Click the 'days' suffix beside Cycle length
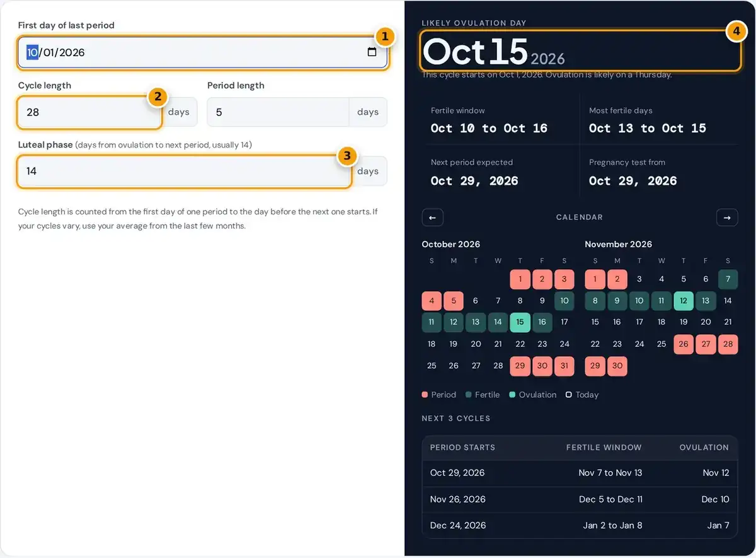Viewport: 756px width, 558px height. pyautogui.click(x=179, y=112)
